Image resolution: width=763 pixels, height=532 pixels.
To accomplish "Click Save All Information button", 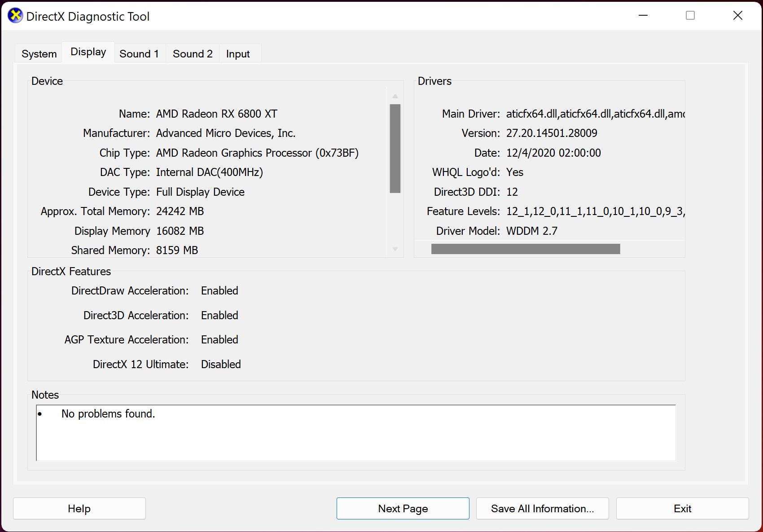I will click(x=543, y=509).
